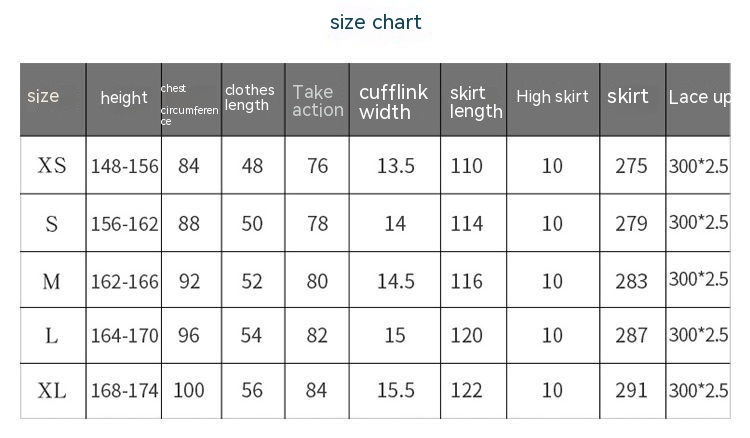Click the chest circumference value 100
This screenshot has width=750, height=438.
tap(189, 391)
